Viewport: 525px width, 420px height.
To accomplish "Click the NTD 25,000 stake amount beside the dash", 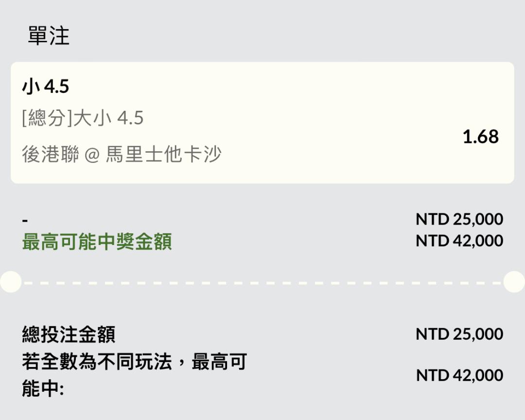I will click(459, 219).
